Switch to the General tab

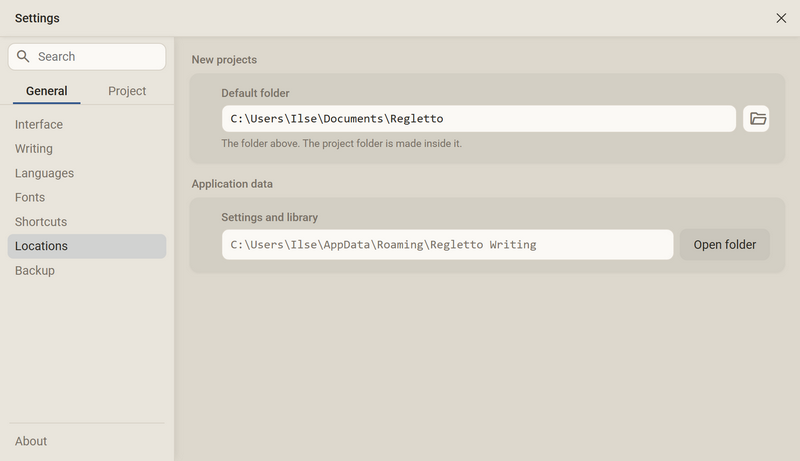46,91
